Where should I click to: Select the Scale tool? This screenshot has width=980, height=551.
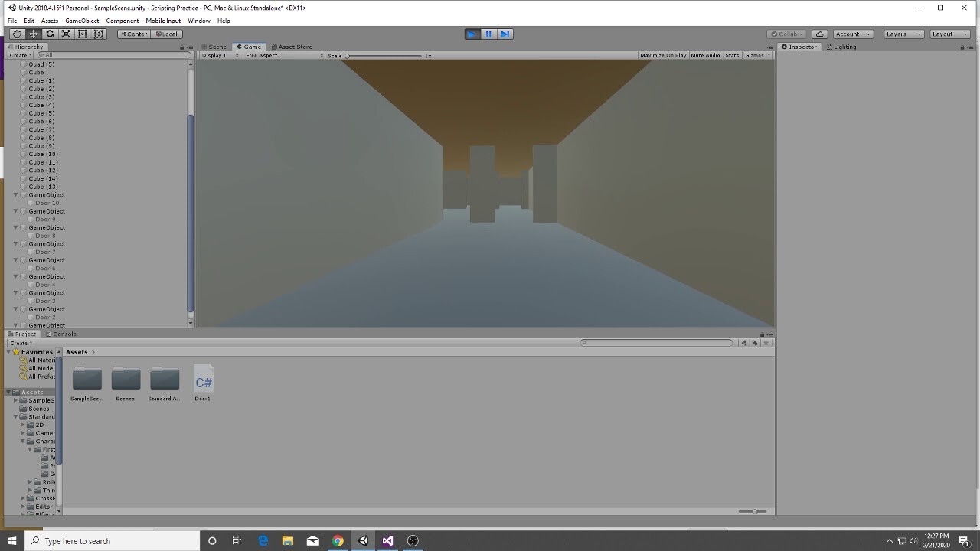(66, 34)
